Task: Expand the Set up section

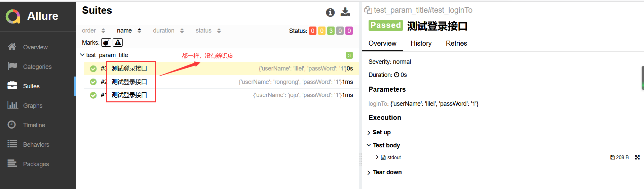Action: (x=369, y=133)
